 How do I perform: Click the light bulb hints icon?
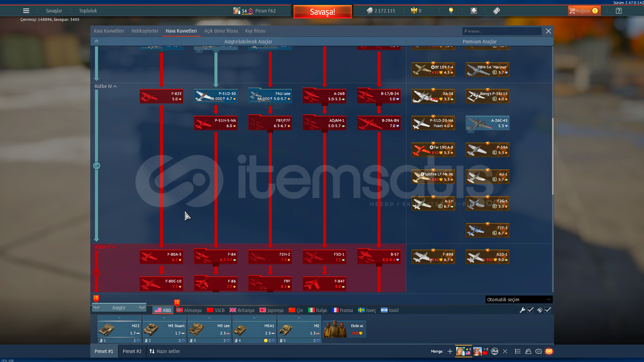click(451, 11)
